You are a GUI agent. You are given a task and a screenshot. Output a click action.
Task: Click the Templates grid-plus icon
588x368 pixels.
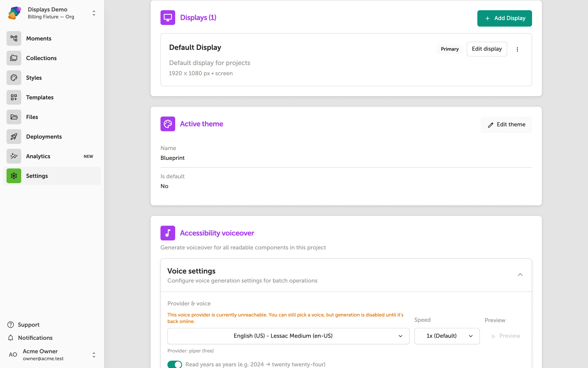point(14,97)
